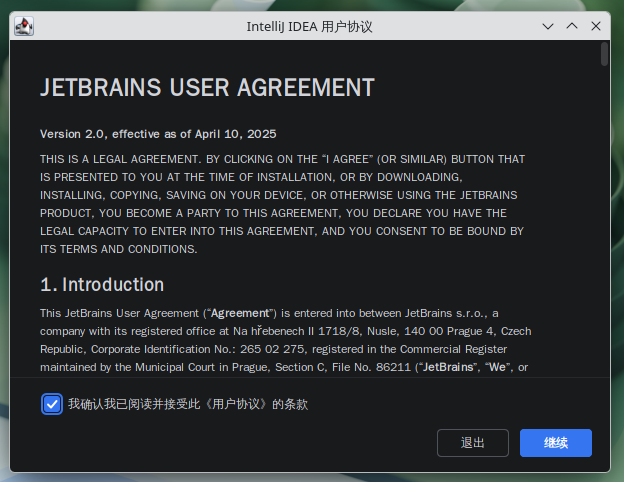Click the bold "JetBrains" defined term
This screenshot has width=624, height=482.
[448, 367]
